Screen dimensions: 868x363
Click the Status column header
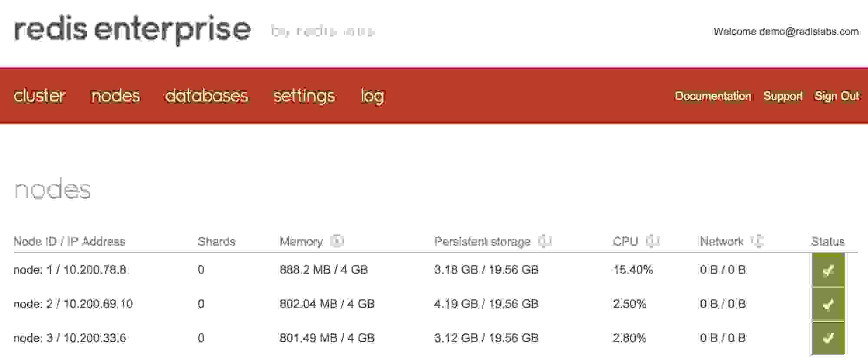(x=828, y=242)
